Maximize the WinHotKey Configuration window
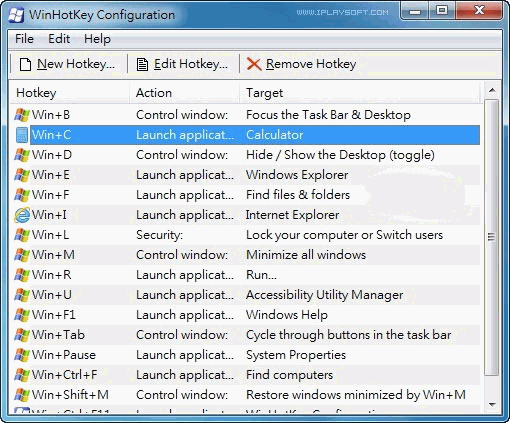 click(442, 11)
